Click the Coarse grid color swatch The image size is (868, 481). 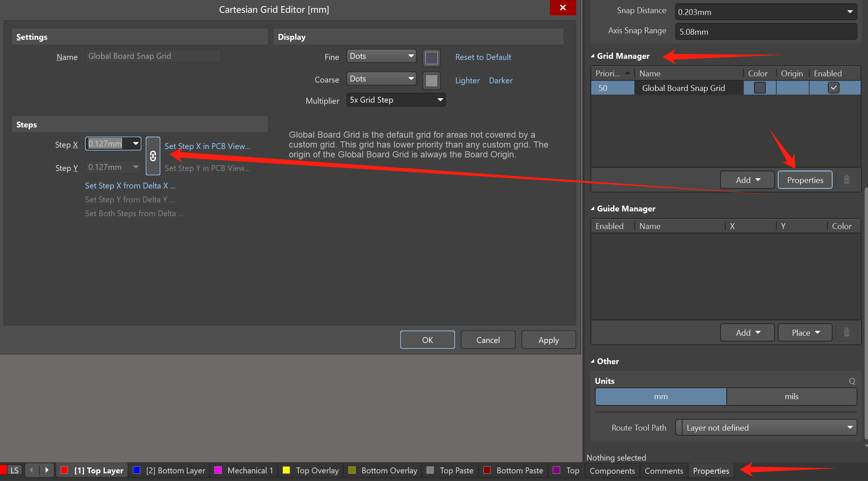[431, 80]
